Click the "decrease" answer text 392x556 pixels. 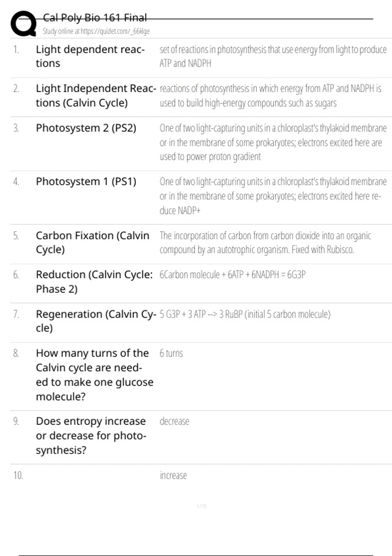pyautogui.click(x=174, y=421)
